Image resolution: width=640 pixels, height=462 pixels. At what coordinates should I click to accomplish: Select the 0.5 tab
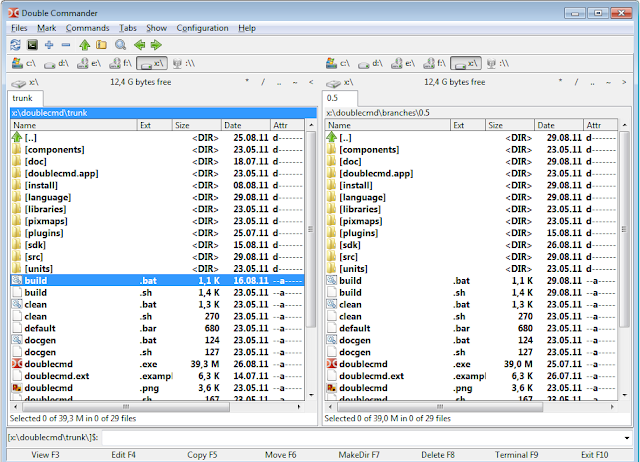point(340,98)
